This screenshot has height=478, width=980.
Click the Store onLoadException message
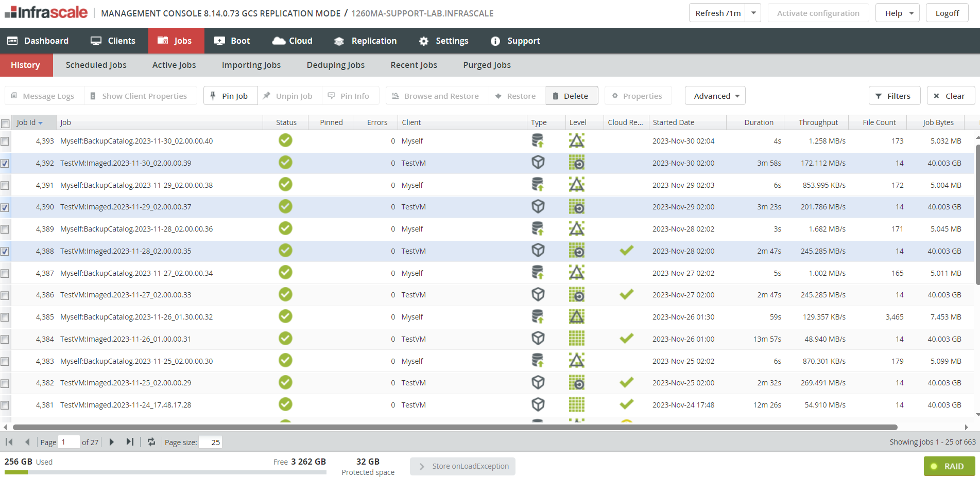coord(462,466)
